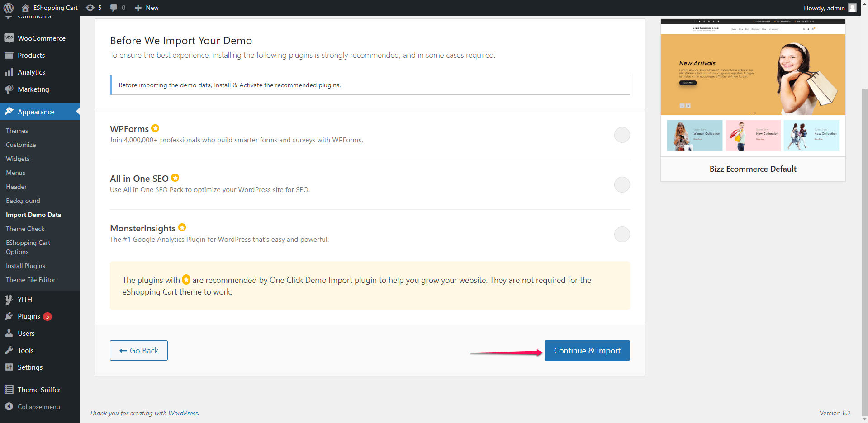Screen dimensions: 868x423
Task: Click the star badge next to MonsterInsights
Action: coord(182,227)
